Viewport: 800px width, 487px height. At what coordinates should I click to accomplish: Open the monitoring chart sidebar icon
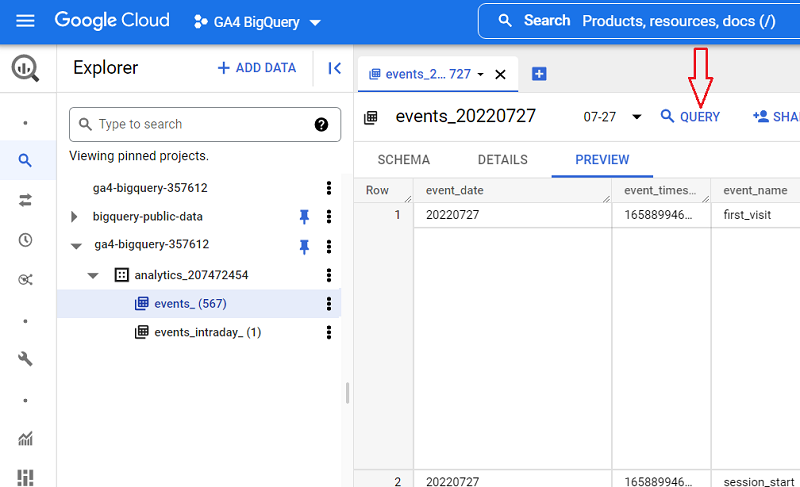click(x=25, y=439)
